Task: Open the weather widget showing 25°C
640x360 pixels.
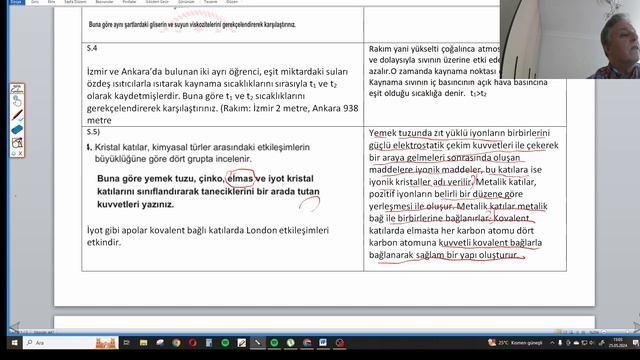Action: (515, 343)
